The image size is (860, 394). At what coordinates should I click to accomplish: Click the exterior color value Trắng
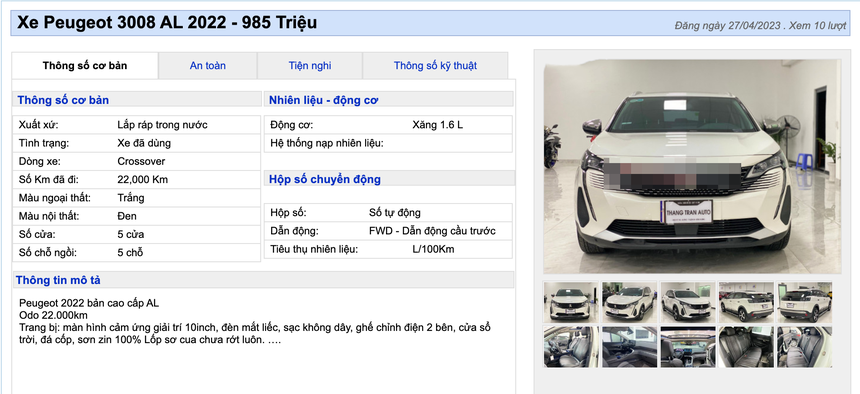(131, 198)
